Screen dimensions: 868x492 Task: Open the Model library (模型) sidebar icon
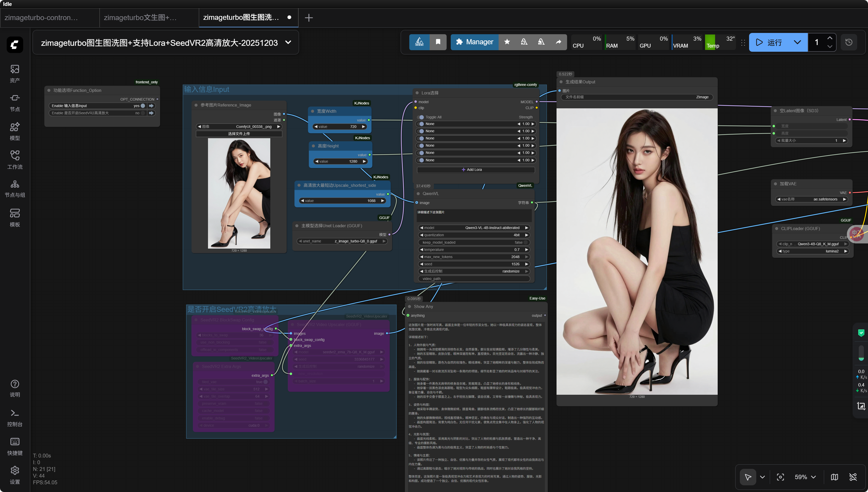[14, 131]
